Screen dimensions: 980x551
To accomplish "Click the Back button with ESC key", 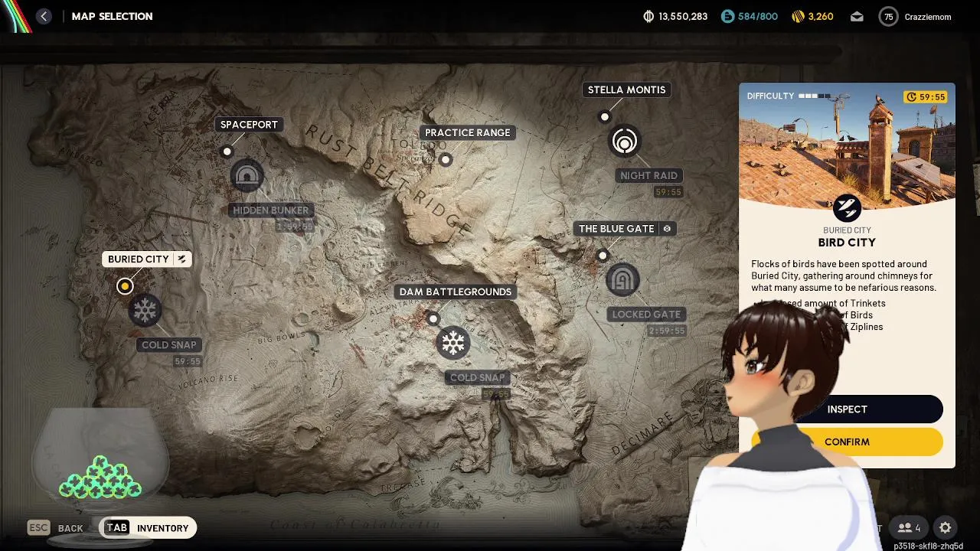I will pos(55,528).
